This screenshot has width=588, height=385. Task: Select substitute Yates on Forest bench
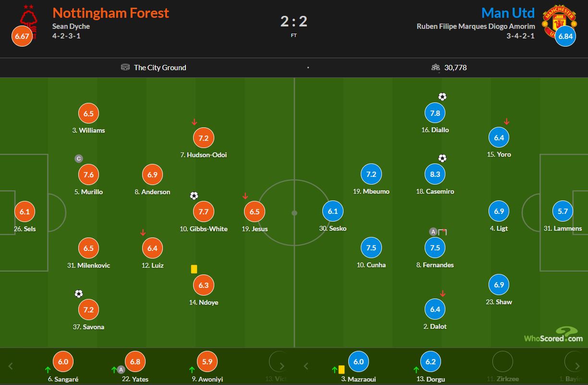135,362
